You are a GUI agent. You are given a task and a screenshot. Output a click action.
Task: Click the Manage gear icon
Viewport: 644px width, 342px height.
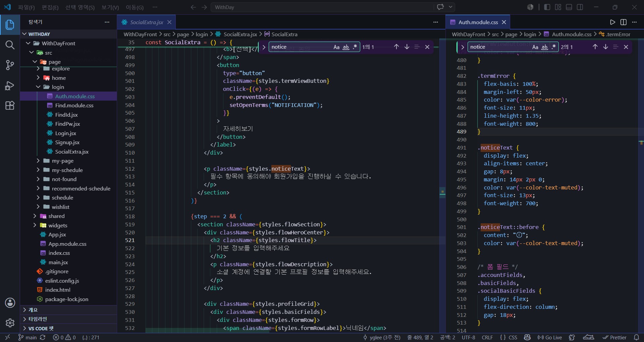10,323
